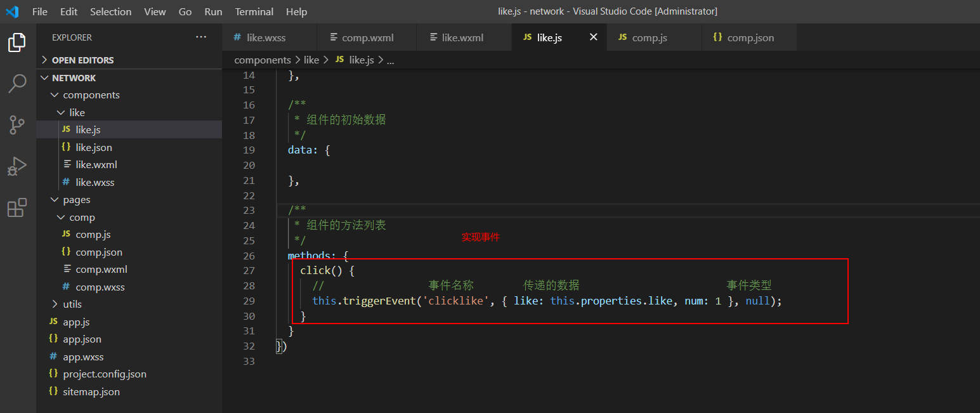Expand the OPEN EDITORS section
The image size is (980, 413).
[x=129, y=60]
